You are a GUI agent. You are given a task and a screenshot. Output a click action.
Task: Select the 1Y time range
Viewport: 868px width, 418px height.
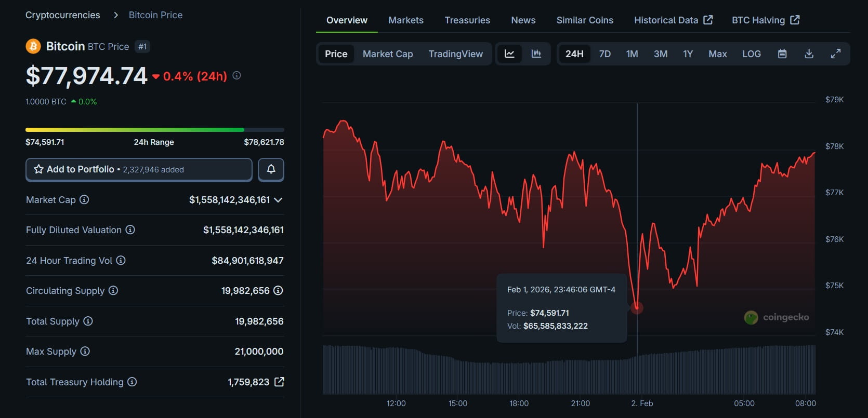tap(688, 54)
